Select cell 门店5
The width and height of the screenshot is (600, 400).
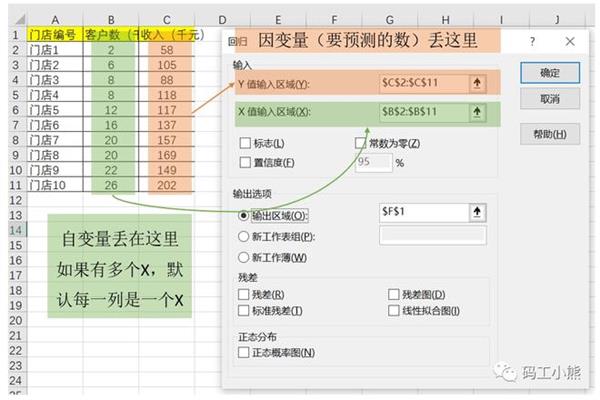tap(55, 110)
